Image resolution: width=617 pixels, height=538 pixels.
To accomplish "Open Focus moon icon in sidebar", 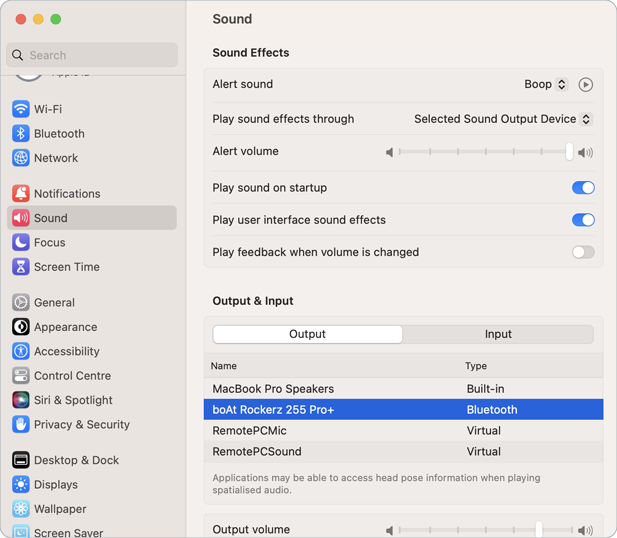I will tap(21, 242).
